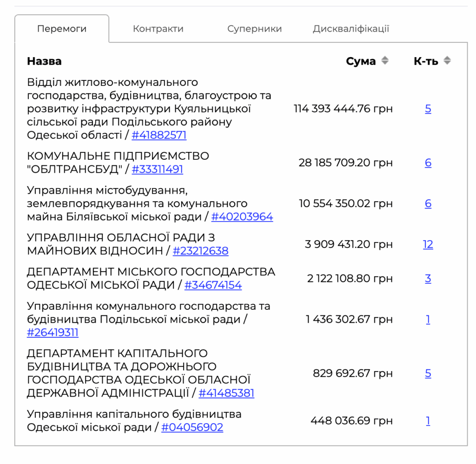Screen dimensions: 476x464
Task: Click count 5 in the Куяльницька рада row
Action: point(428,109)
